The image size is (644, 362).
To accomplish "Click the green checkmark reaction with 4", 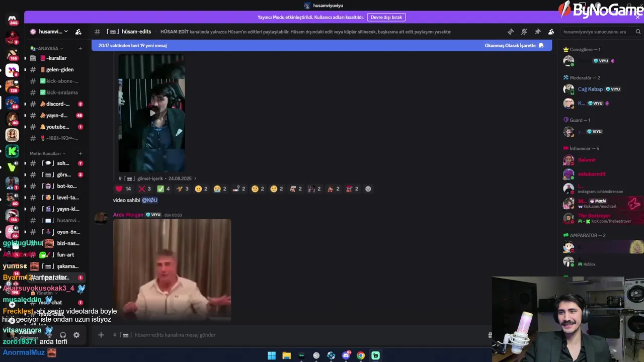I will pyautogui.click(x=164, y=189).
